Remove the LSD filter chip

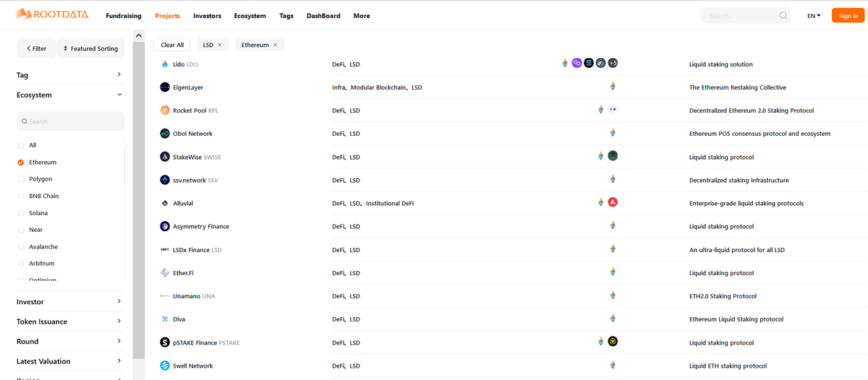point(220,45)
